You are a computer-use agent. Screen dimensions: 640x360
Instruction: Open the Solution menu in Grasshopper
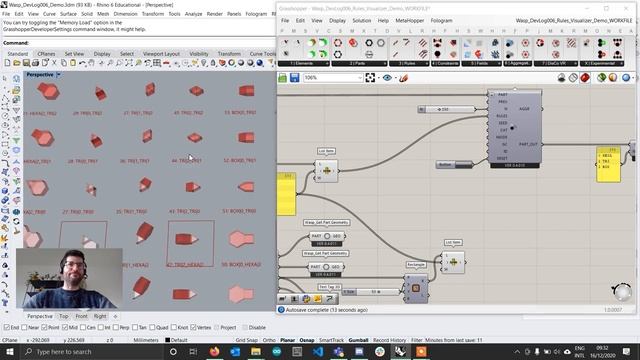(x=362, y=20)
